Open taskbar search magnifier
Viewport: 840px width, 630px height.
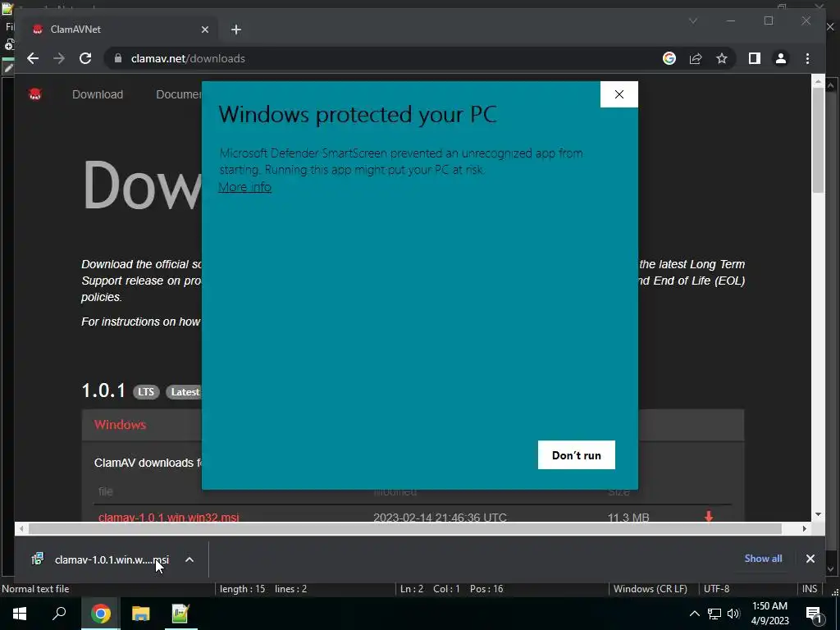click(x=59, y=614)
